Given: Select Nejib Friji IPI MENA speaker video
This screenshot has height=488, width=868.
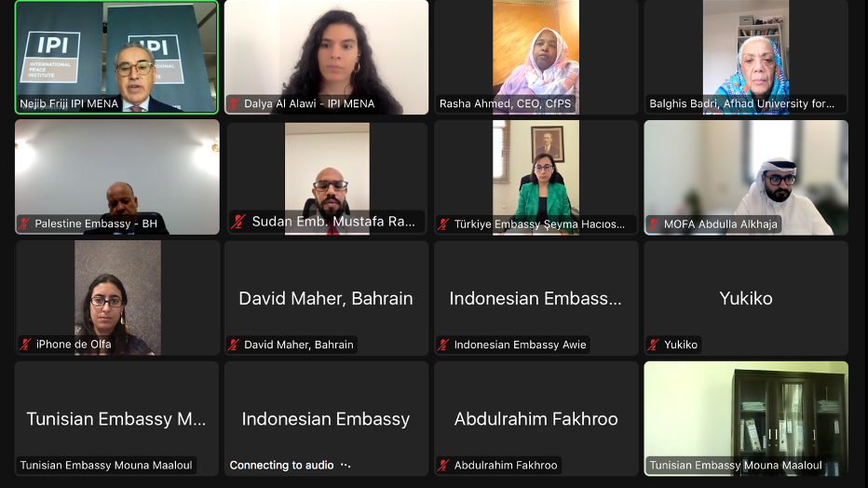Looking at the screenshot, I should (116, 57).
